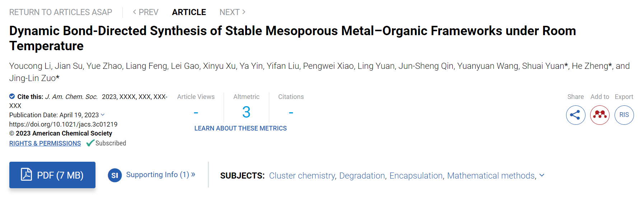The height and width of the screenshot is (199, 644).
Task: Open Supporting Info (1) link
Action: click(160, 175)
